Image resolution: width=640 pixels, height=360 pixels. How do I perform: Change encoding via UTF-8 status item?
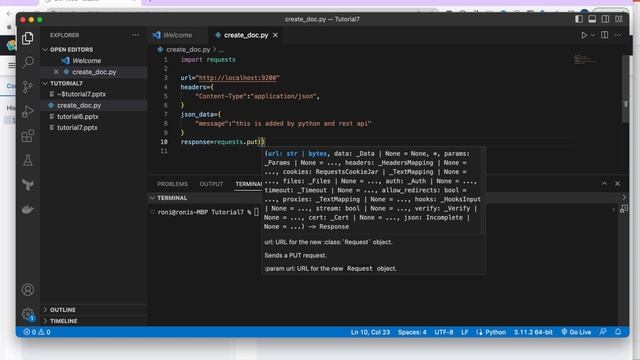click(x=444, y=332)
